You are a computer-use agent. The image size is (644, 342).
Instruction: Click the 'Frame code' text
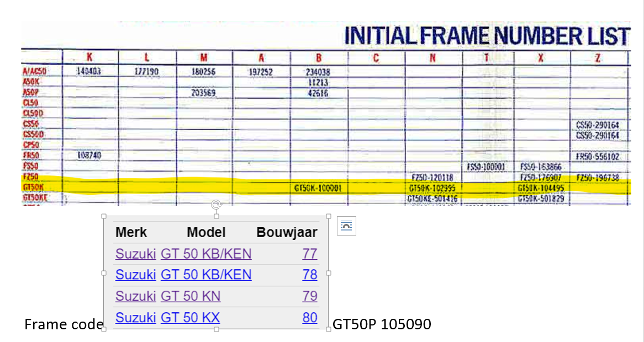pyautogui.click(x=64, y=324)
